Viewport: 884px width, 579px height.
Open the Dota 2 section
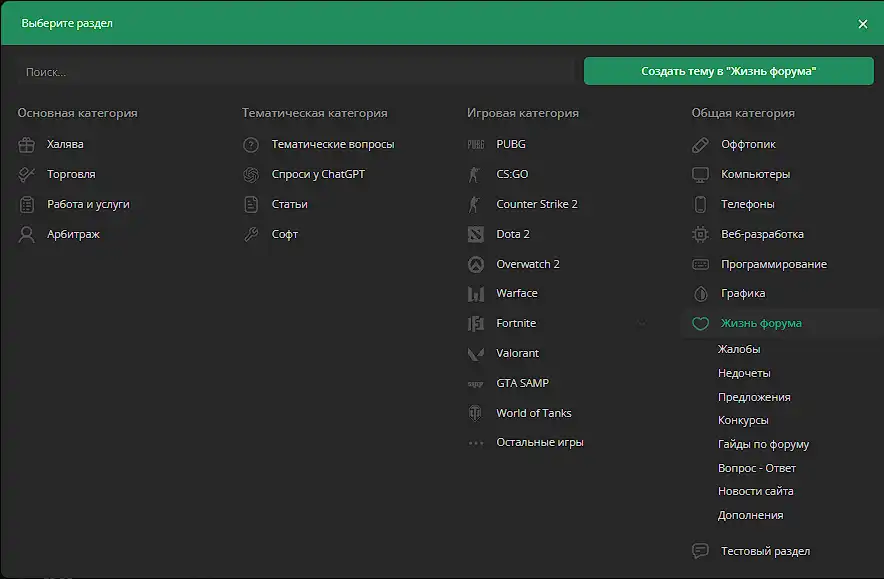click(512, 234)
